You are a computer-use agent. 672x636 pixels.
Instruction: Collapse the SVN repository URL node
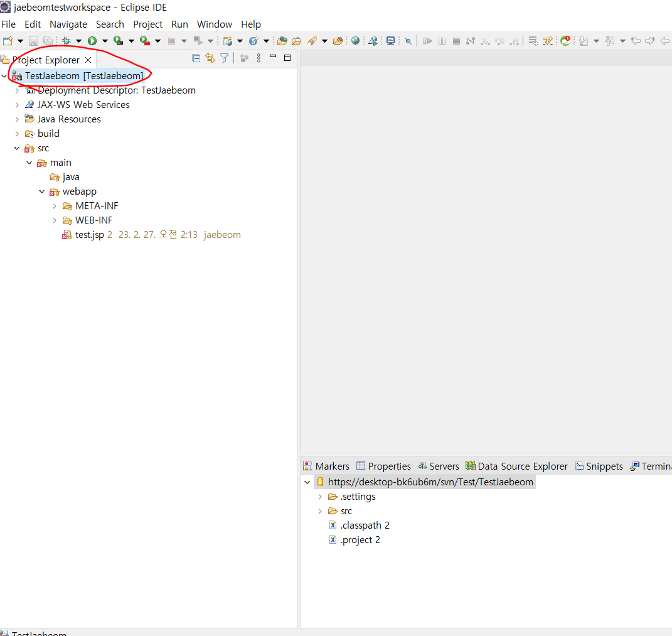[307, 482]
